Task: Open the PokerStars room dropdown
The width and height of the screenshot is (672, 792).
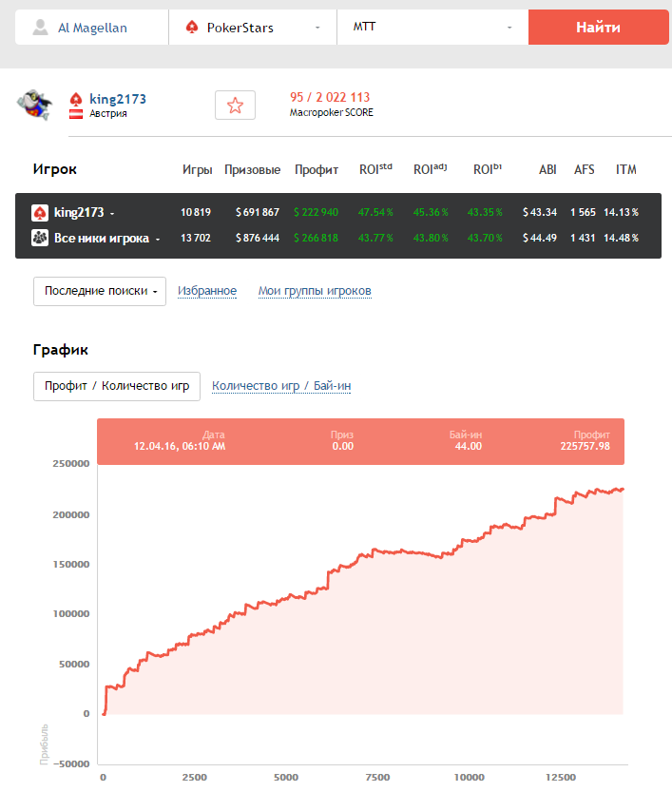Action: [252, 28]
